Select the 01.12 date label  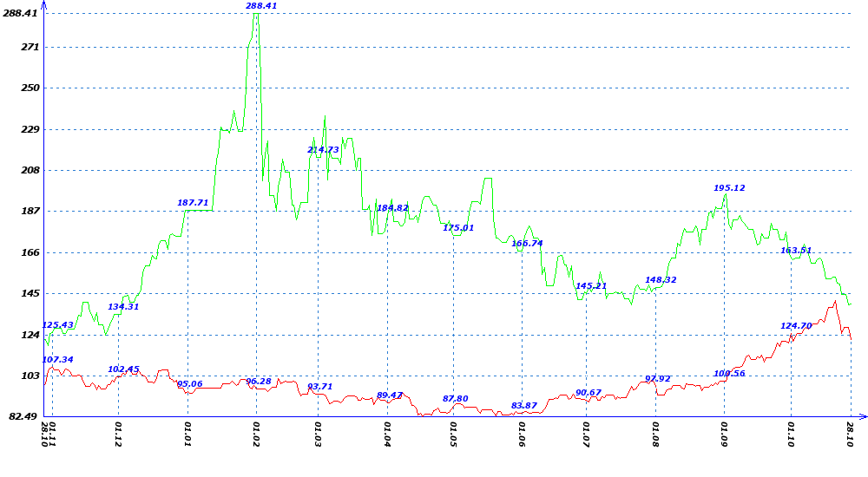118,435
